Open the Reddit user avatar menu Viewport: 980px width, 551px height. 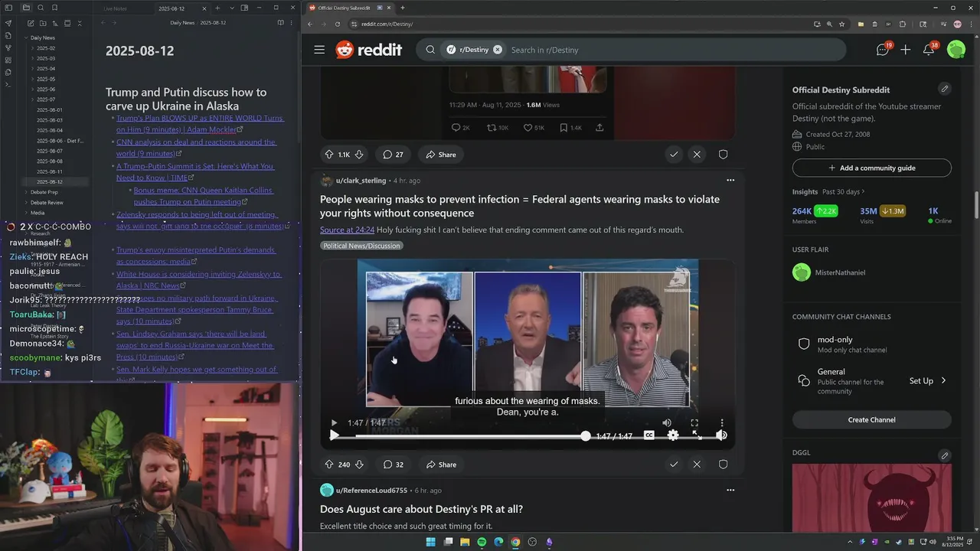point(956,50)
